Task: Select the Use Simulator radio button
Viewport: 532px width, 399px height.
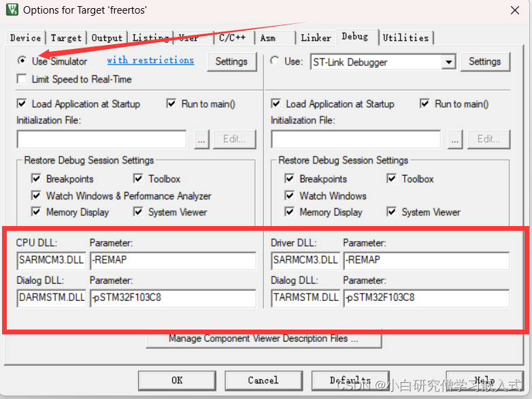Action: click(x=22, y=61)
